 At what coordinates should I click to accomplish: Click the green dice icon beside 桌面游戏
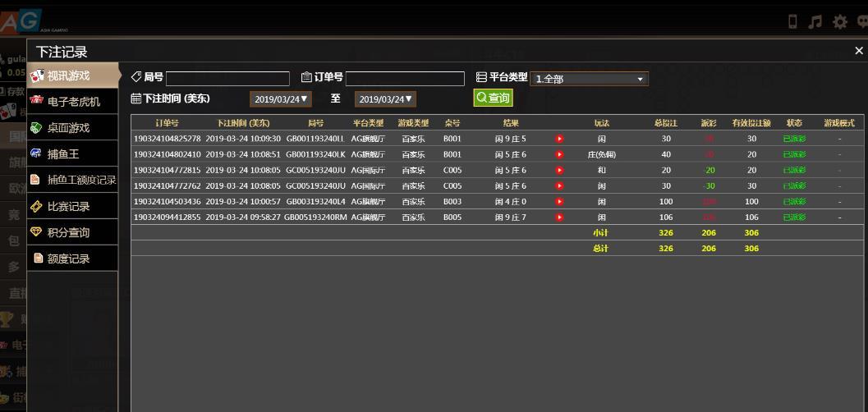pyautogui.click(x=36, y=127)
